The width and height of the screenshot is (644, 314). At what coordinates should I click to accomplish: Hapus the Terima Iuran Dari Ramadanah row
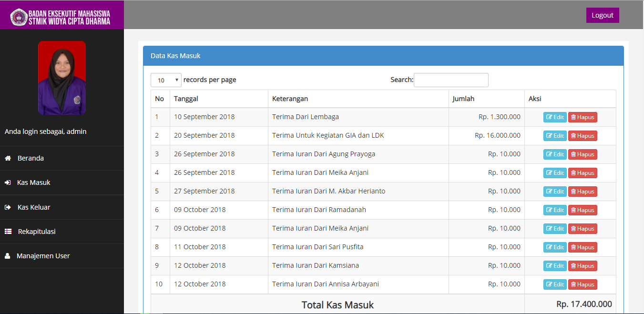(583, 210)
